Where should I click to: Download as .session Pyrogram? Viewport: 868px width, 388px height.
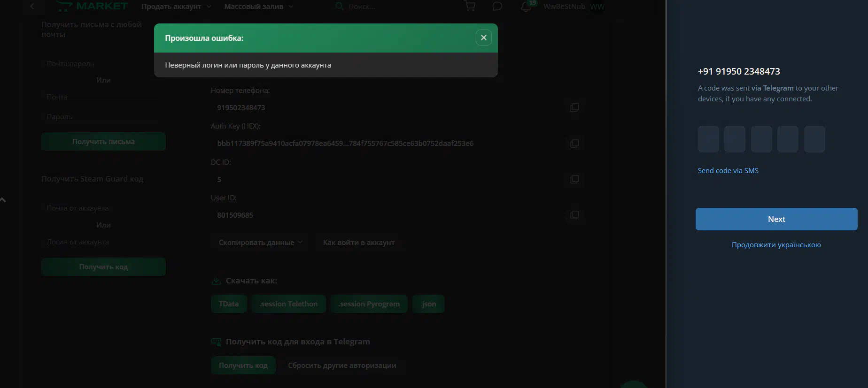coord(369,304)
